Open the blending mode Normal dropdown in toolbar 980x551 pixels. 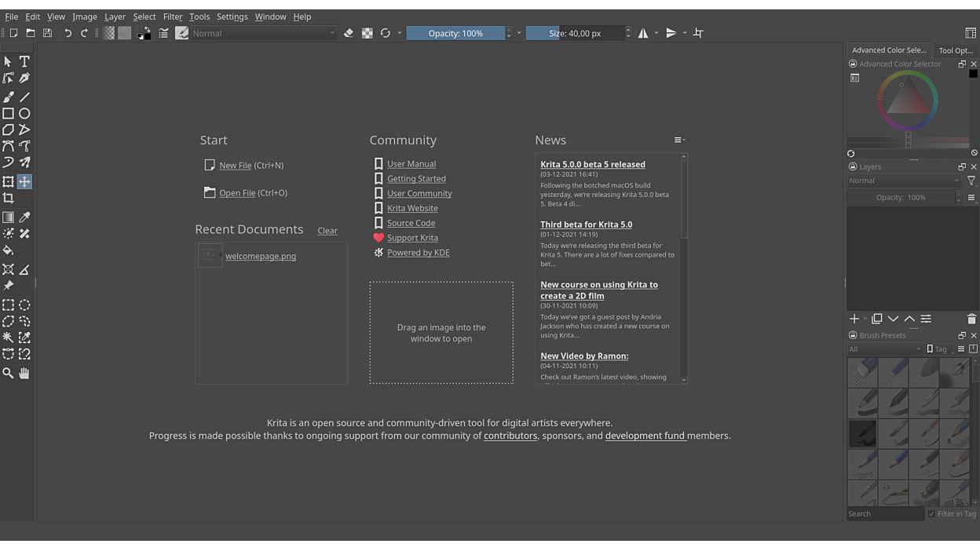[264, 33]
